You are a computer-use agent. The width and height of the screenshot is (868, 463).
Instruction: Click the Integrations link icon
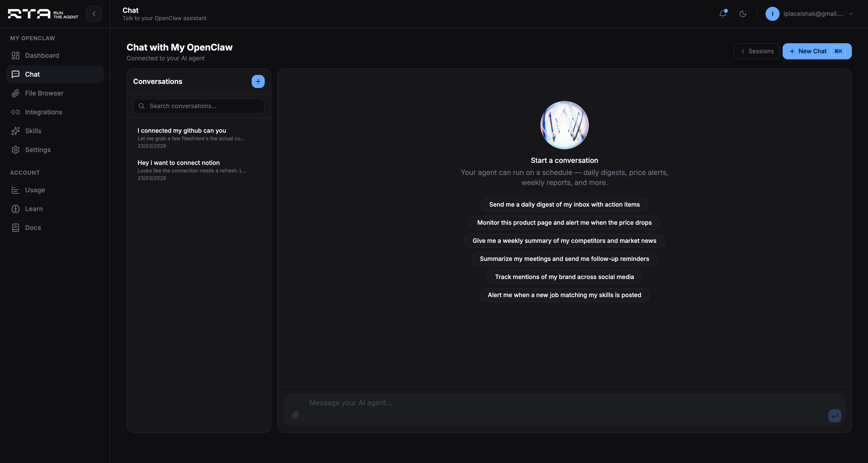(16, 112)
